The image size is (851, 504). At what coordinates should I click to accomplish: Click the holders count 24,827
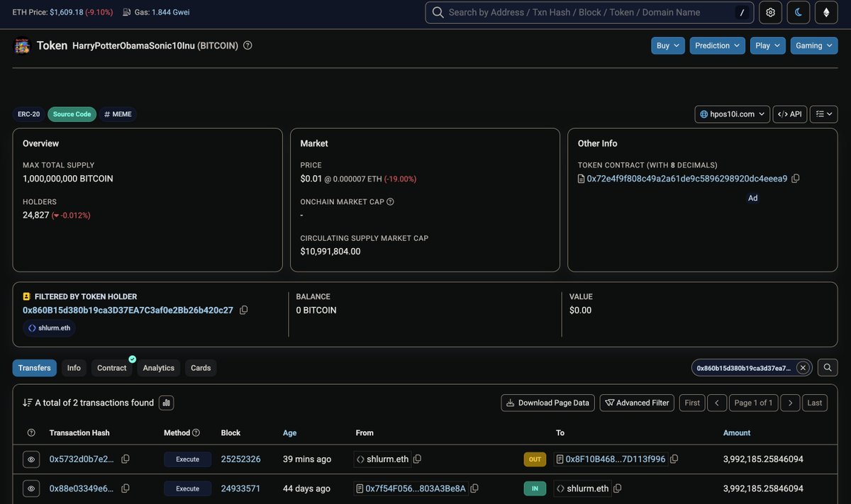pos(36,215)
